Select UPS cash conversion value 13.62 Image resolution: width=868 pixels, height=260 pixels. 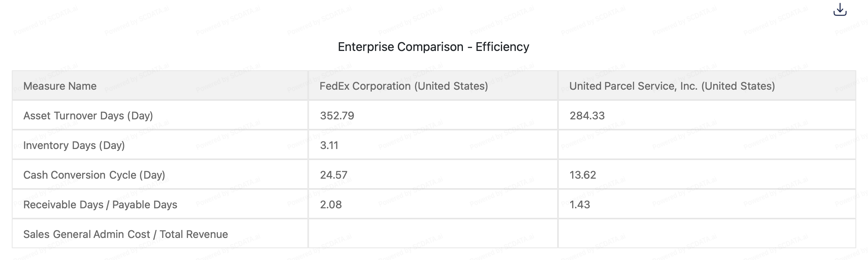point(583,175)
